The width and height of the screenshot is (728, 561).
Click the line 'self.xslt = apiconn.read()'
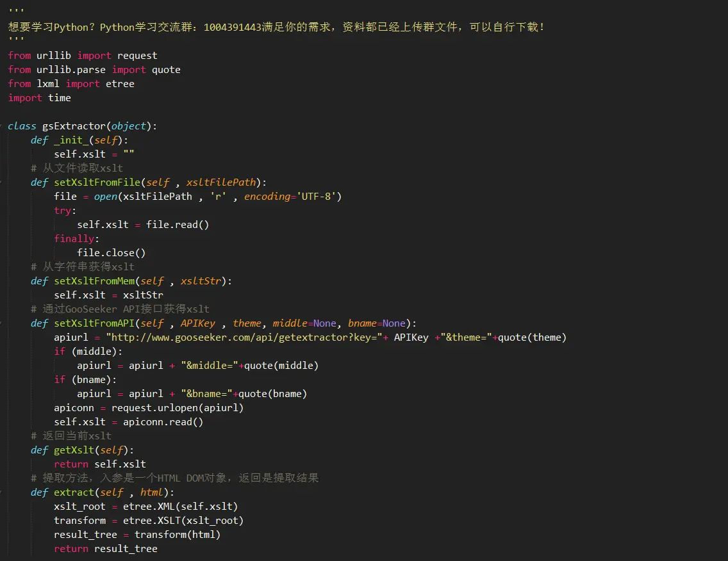click(129, 422)
